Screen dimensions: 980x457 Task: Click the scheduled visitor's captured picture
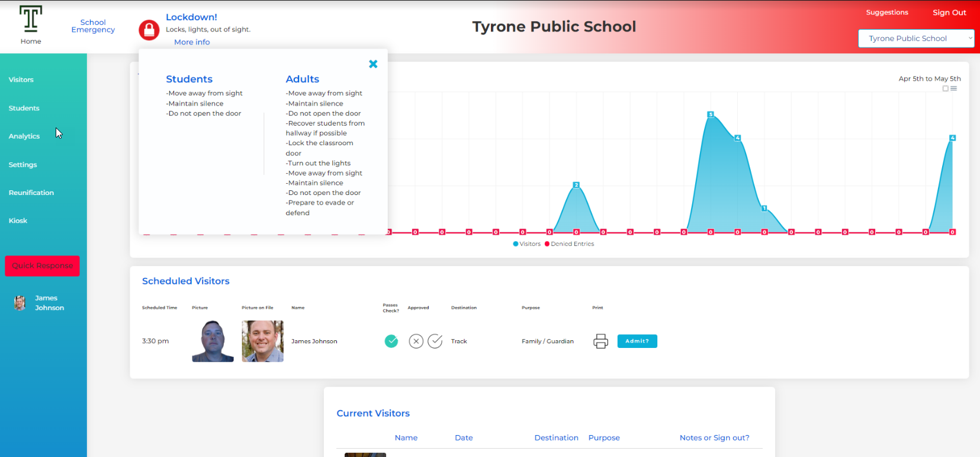[x=213, y=341]
